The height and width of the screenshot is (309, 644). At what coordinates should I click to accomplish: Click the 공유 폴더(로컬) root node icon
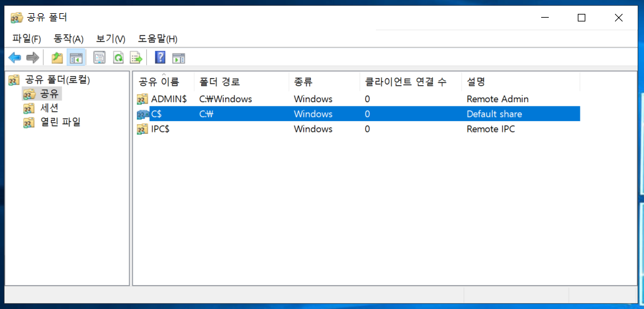(x=15, y=80)
